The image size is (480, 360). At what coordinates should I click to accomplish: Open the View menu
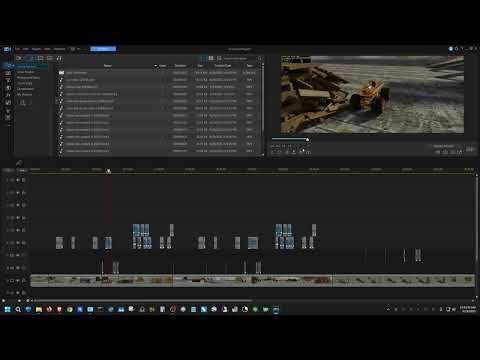[47, 49]
